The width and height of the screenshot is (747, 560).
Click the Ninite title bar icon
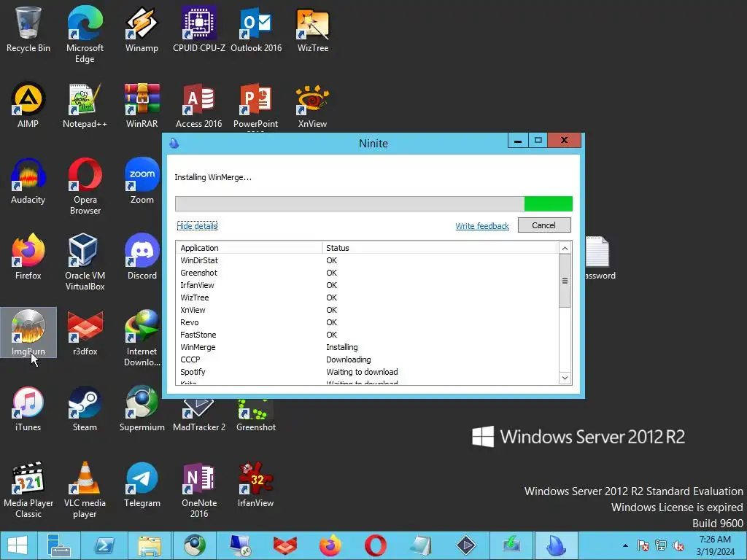[174, 143]
